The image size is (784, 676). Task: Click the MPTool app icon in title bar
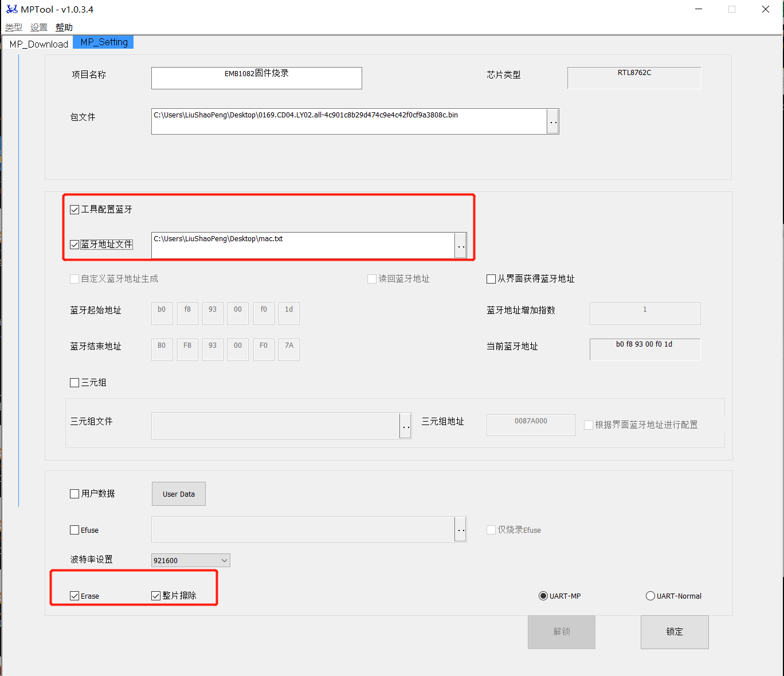click(x=12, y=9)
